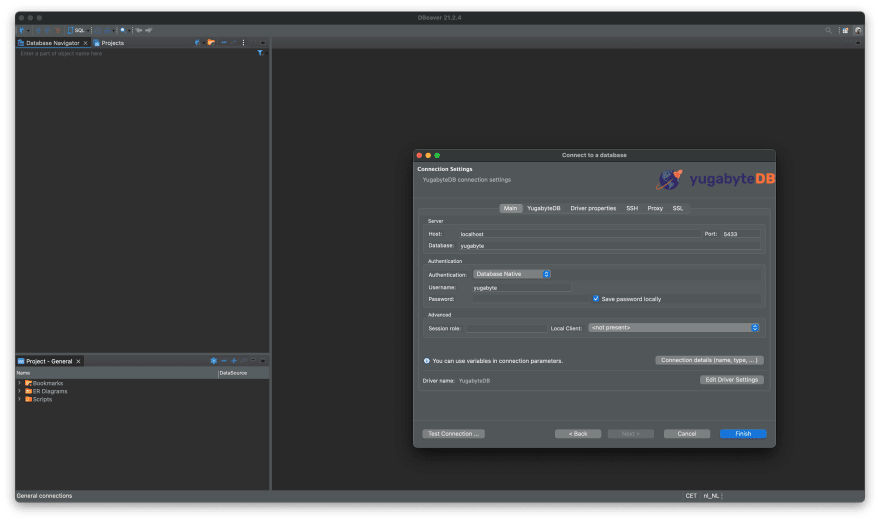
Task: Close the Database Navigator tab
Action: (x=85, y=43)
